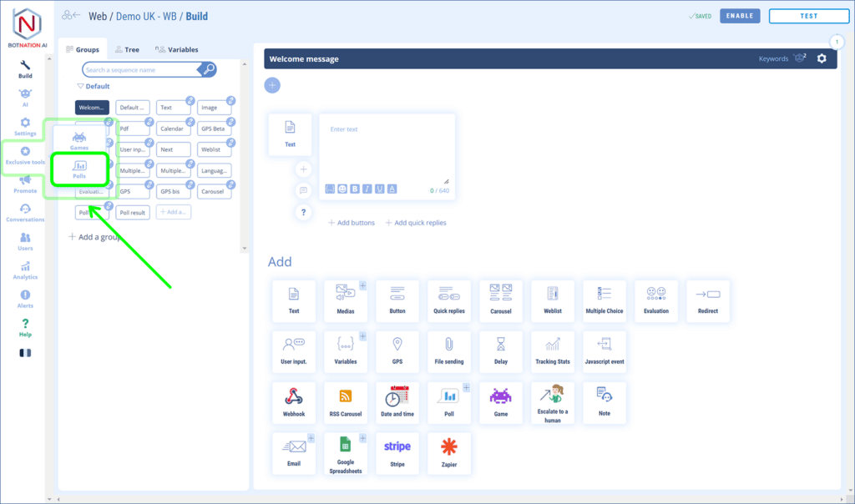Open the sequence settings gear icon

tap(822, 58)
